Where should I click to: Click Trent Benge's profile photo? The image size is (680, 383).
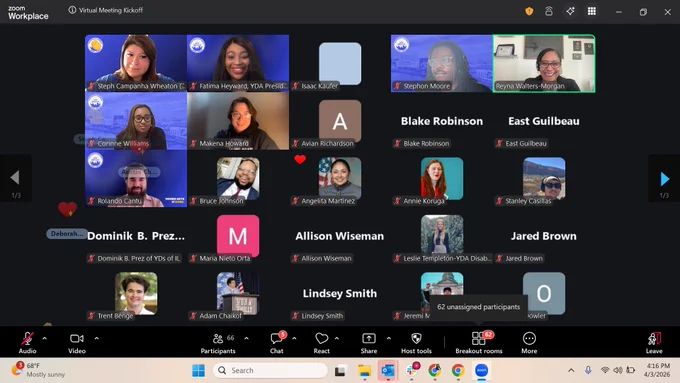coord(136,293)
